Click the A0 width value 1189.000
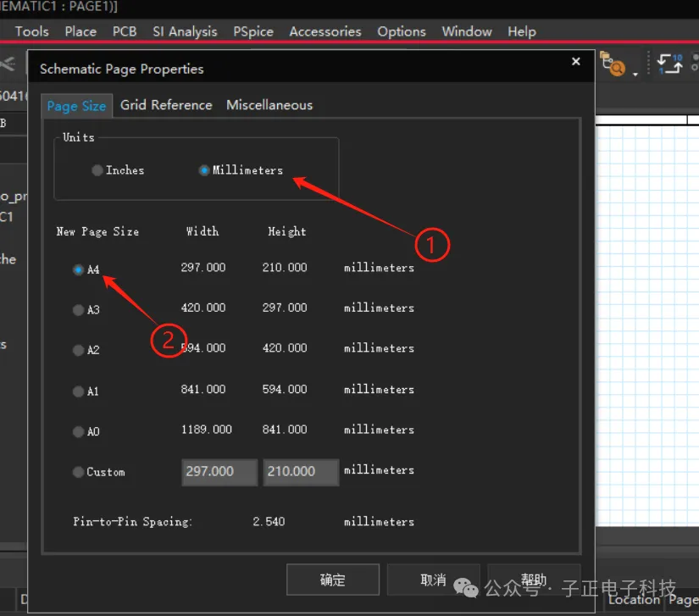The image size is (699, 616). tap(207, 430)
